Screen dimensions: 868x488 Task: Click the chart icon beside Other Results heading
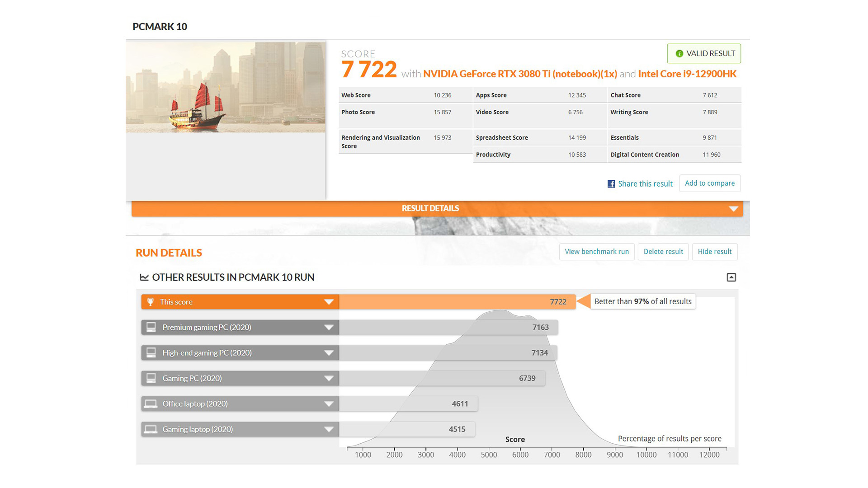(144, 277)
